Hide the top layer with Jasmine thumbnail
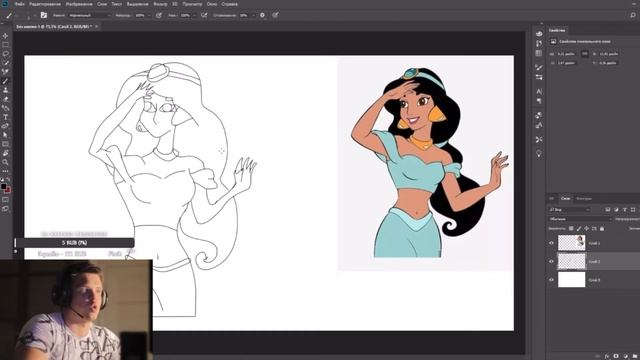Viewport: 640px width, 360px height. click(551, 243)
